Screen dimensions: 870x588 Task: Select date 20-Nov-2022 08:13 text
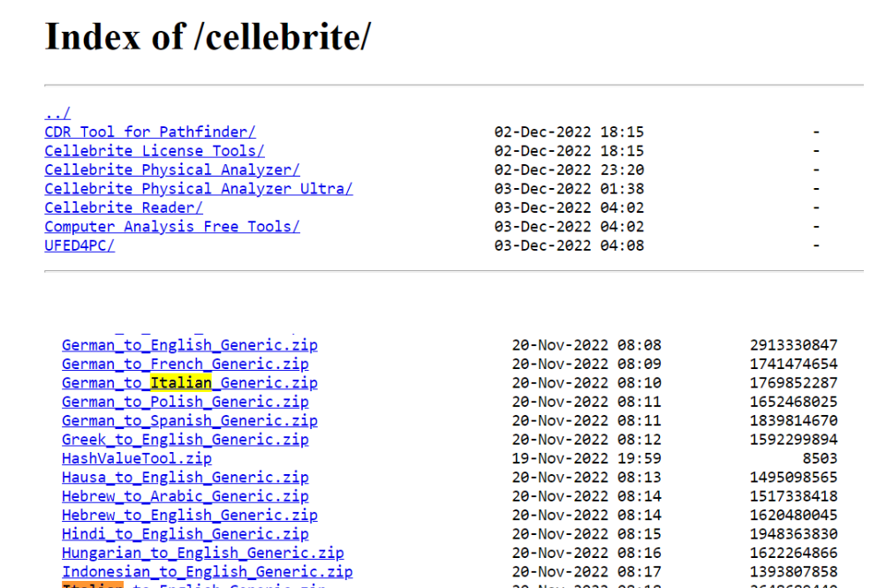pyautogui.click(x=586, y=477)
